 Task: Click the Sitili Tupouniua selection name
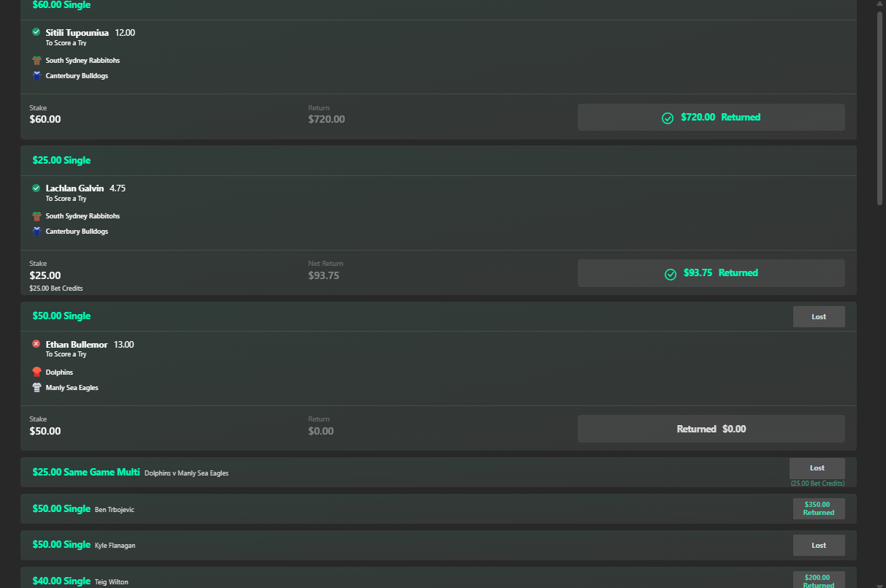[x=77, y=33]
